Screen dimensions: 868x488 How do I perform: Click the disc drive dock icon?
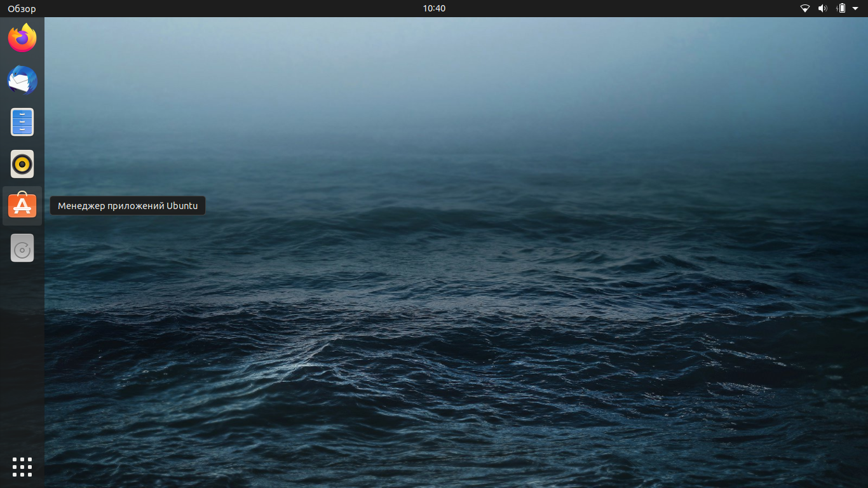coord(22,248)
